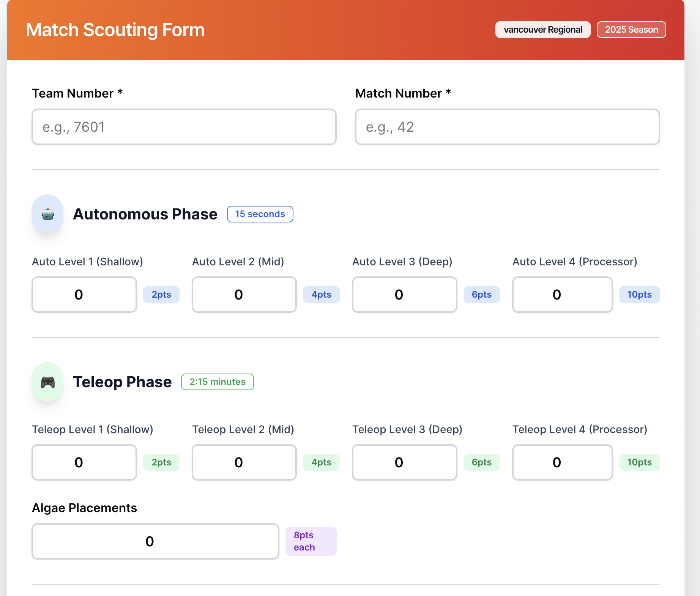Click the Team Number input field
The image size is (700, 596).
tap(184, 127)
